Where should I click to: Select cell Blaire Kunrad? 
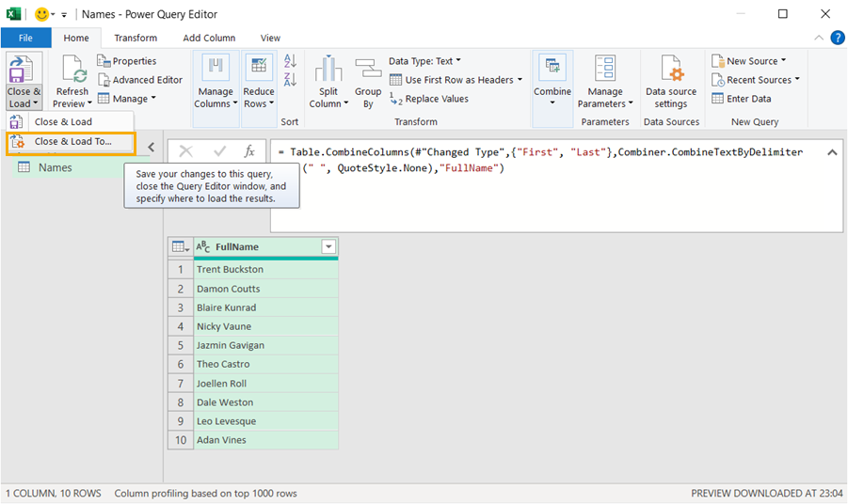[266, 307]
